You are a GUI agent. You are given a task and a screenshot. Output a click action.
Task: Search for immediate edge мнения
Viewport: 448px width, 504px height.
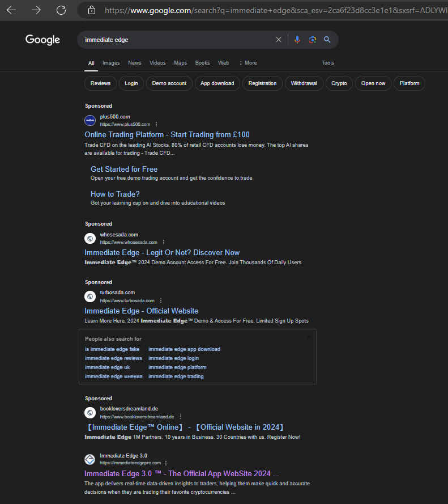[113, 376]
